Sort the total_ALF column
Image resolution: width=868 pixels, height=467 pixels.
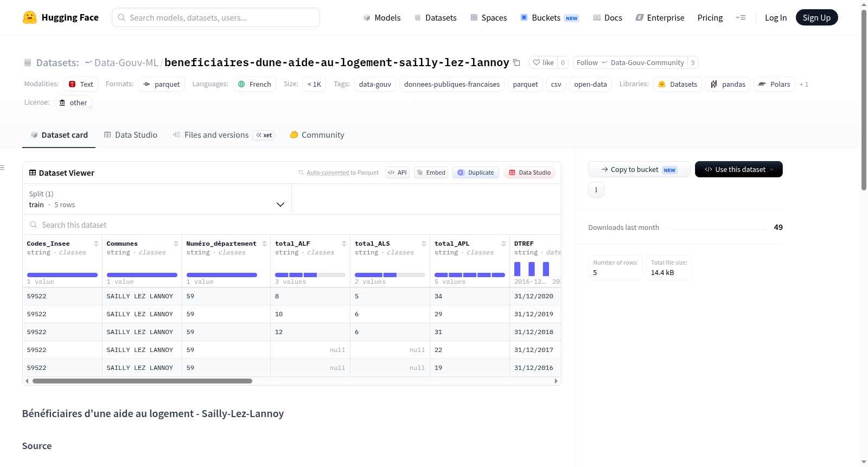(x=344, y=244)
